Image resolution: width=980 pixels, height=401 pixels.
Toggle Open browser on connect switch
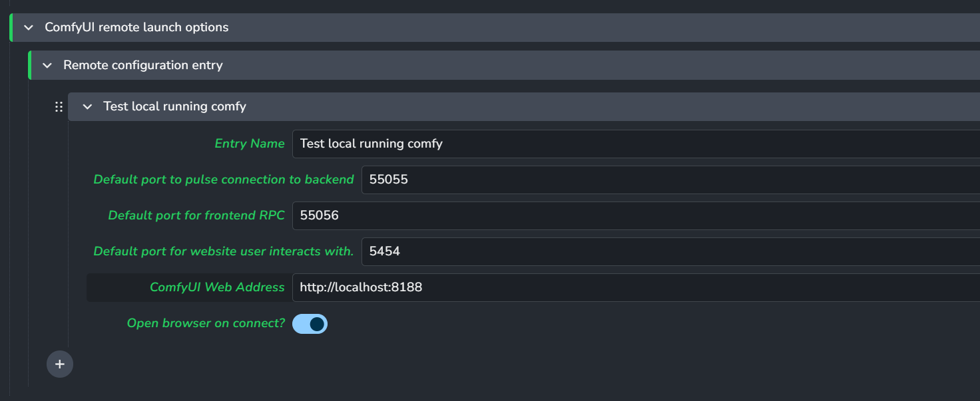pos(310,324)
